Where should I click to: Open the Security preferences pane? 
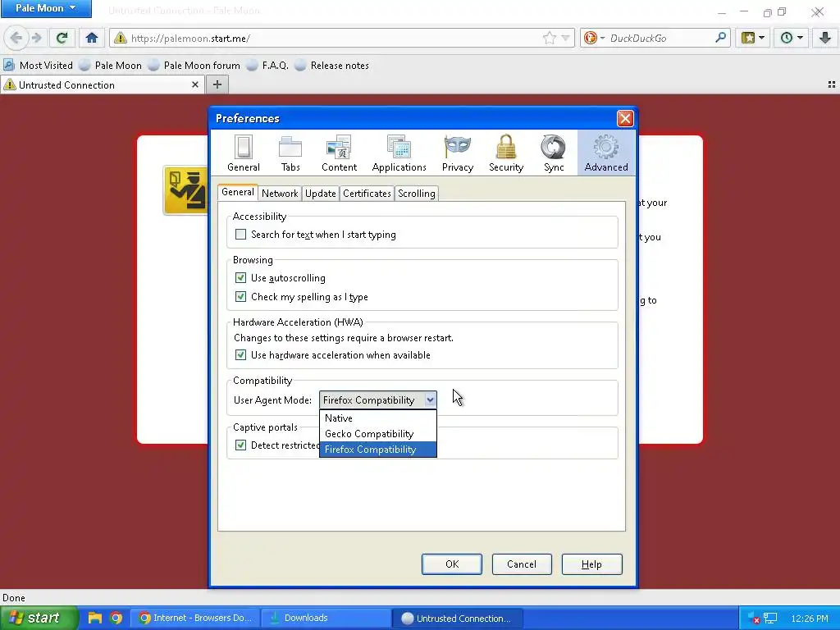(x=505, y=153)
